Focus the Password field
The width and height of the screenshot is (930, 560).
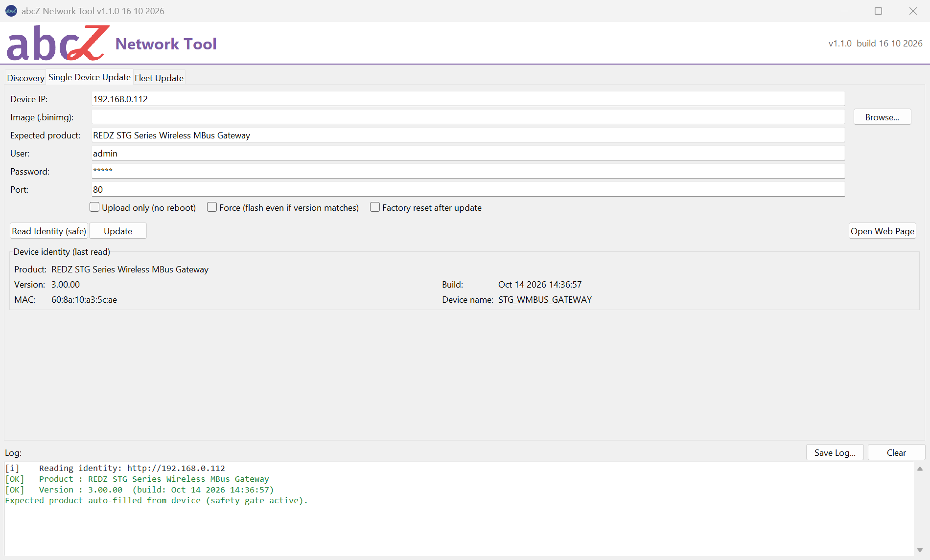click(468, 171)
